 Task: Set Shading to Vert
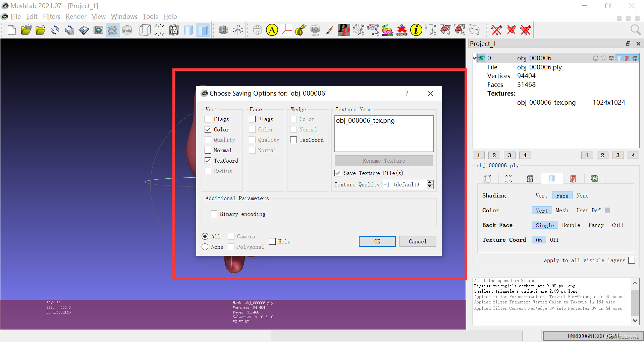coord(541,195)
